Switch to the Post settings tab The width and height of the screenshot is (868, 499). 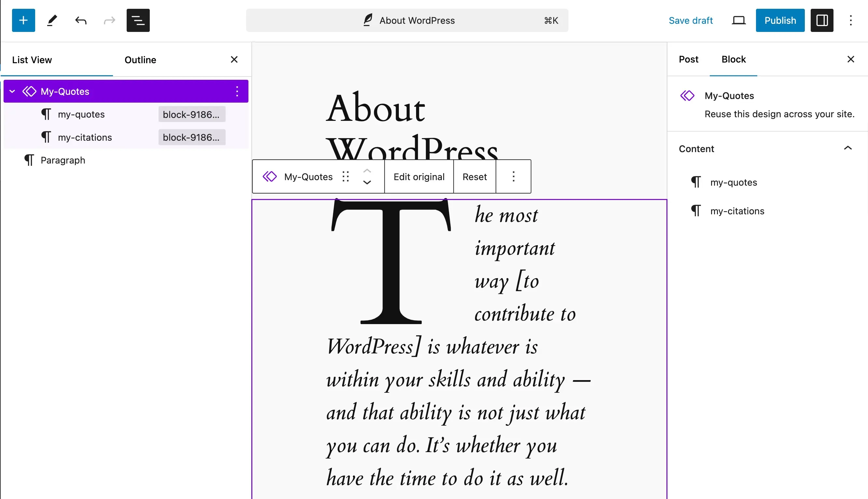pyautogui.click(x=689, y=59)
